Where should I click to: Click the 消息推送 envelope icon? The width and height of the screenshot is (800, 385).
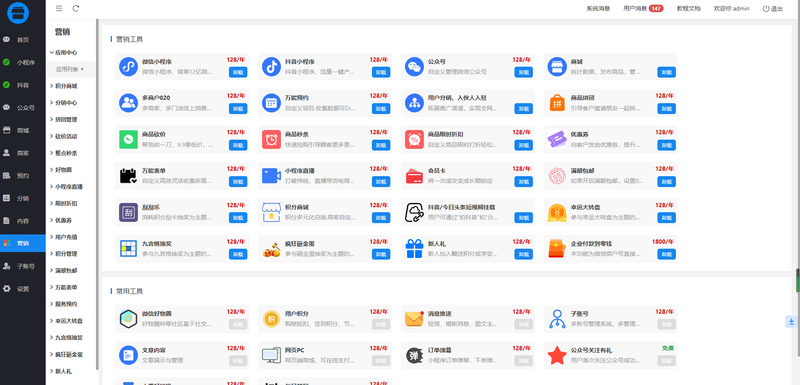tap(414, 319)
